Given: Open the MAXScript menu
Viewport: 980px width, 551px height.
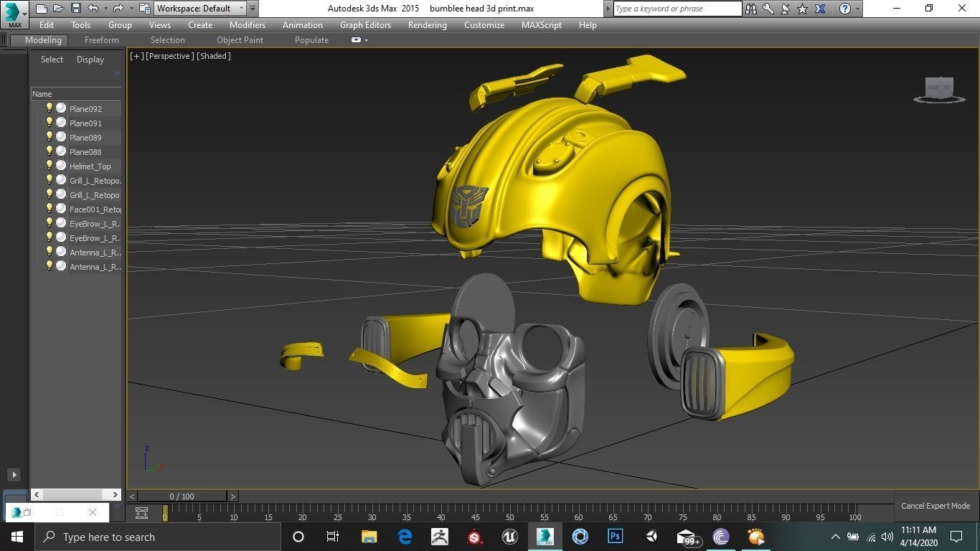Looking at the screenshot, I should pyautogui.click(x=542, y=25).
